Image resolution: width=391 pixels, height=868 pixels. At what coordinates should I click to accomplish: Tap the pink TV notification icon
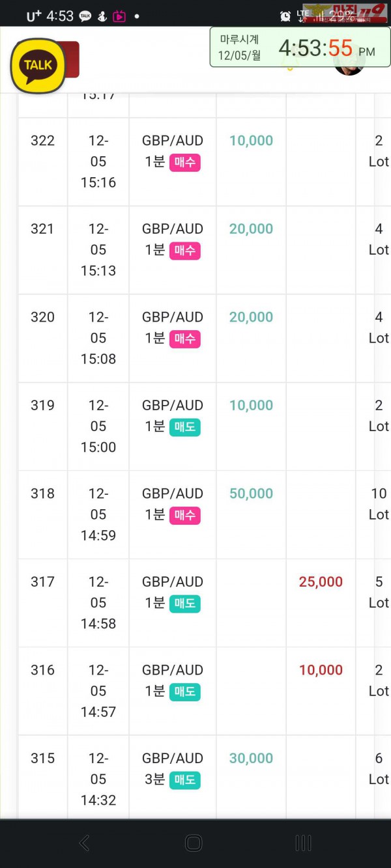click(x=119, y=16)
